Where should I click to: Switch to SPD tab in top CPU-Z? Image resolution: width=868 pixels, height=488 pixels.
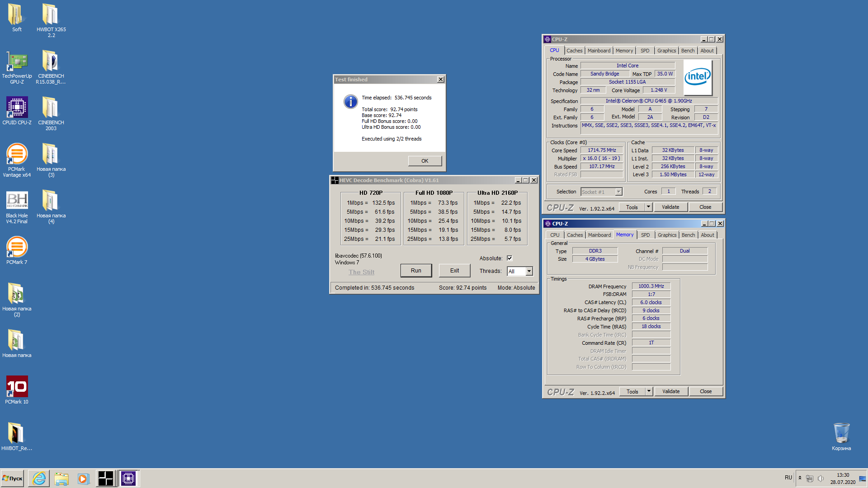tap(645, 51)
